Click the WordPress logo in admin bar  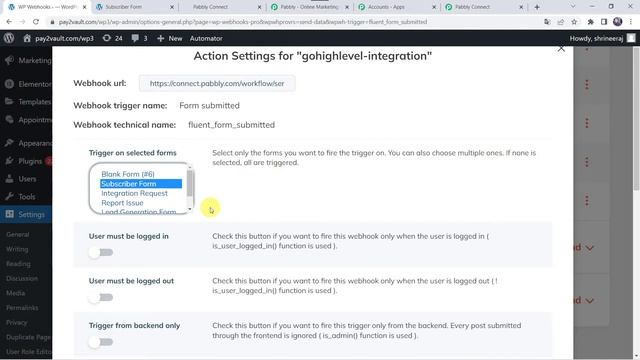[x=9, y=38]
